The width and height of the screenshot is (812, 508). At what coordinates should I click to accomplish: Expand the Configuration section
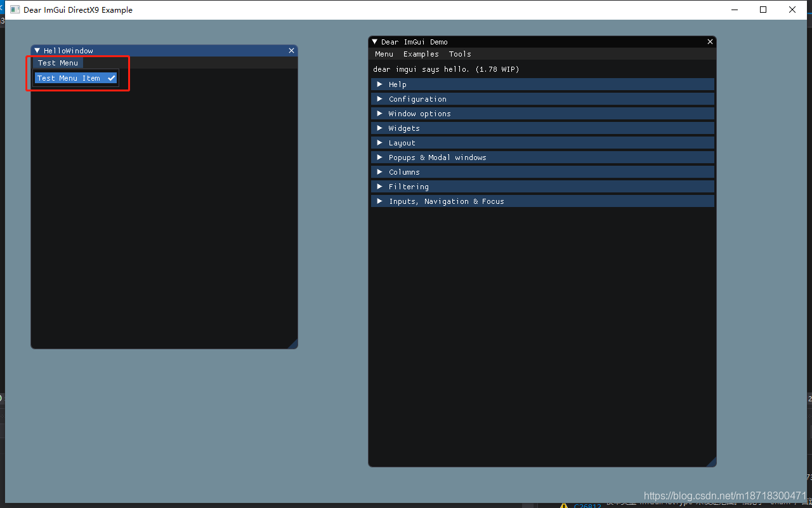tap(542, 99)
